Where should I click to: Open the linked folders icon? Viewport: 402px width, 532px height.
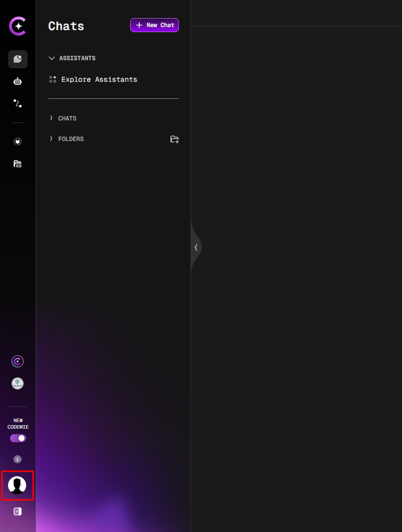(18, 164)
